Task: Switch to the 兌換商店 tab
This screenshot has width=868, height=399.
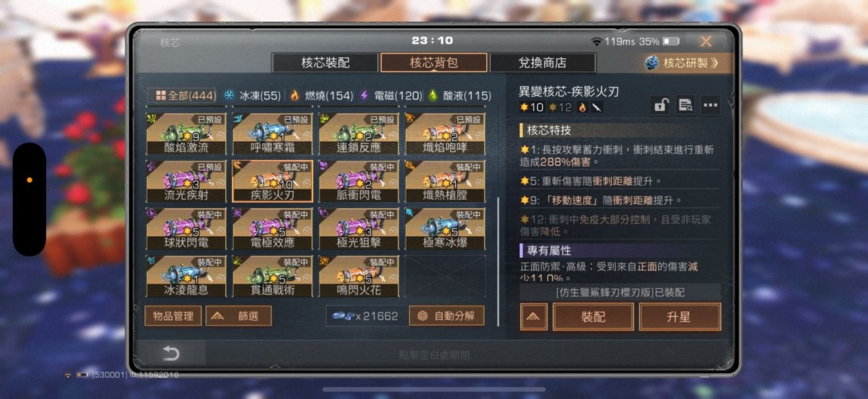Action: click(543, 63)
